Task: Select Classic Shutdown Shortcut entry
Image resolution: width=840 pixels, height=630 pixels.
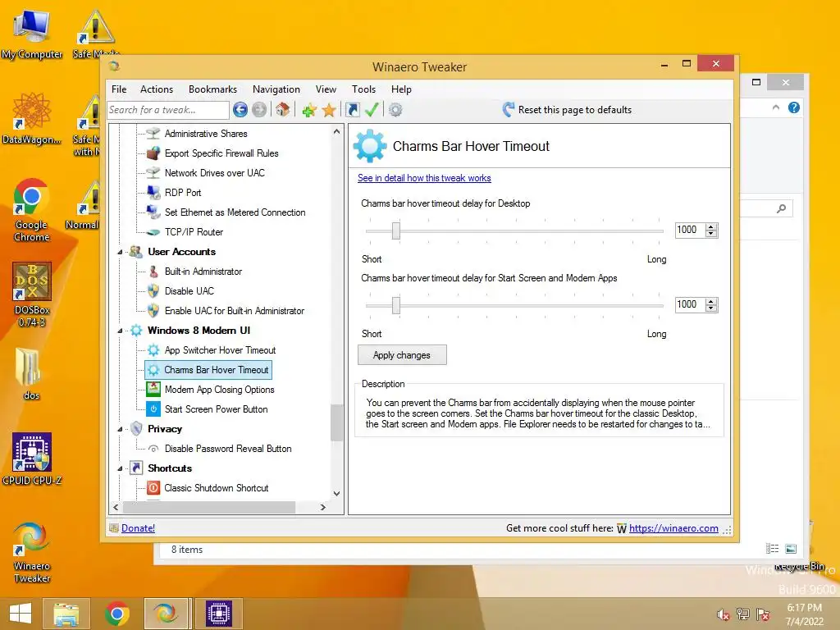Action: point(217,488)
